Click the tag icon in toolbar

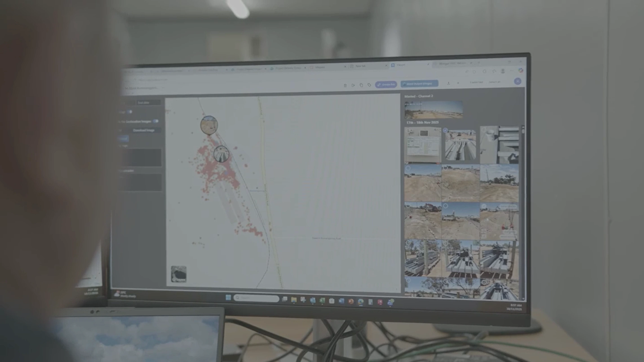point(369,85)
